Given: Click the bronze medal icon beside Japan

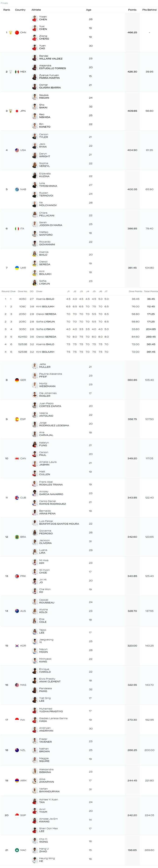Looking at the screenshot, I should [x=11, y=111].
